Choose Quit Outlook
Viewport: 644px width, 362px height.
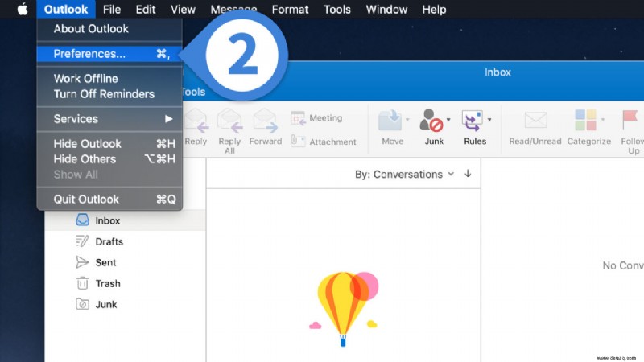[109, 200]
